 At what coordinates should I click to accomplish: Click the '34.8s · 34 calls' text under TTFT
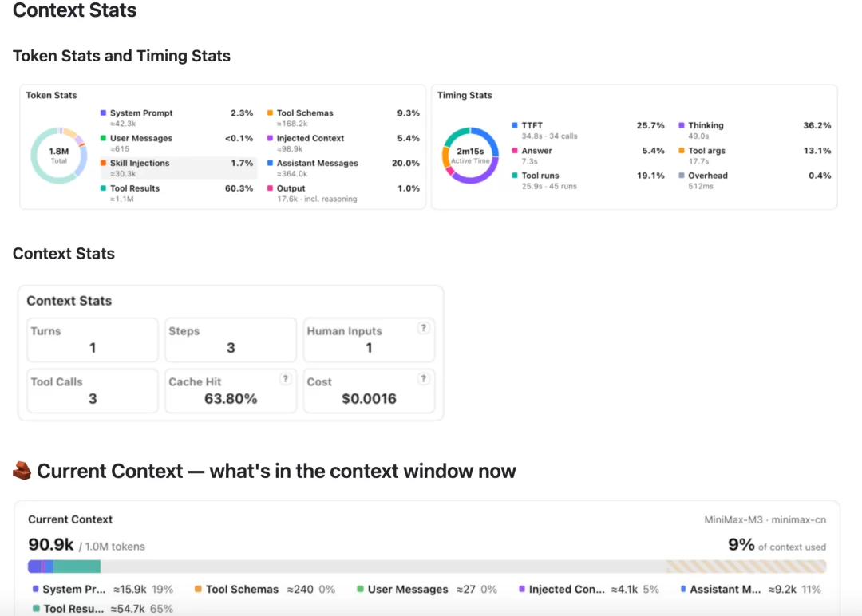(x=550, y=136)
